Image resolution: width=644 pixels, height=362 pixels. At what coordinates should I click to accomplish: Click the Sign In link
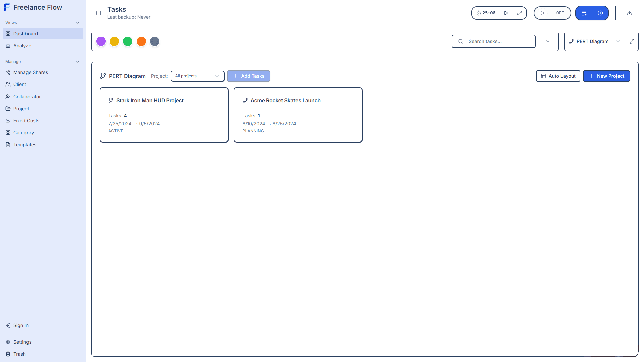point(43,325)
